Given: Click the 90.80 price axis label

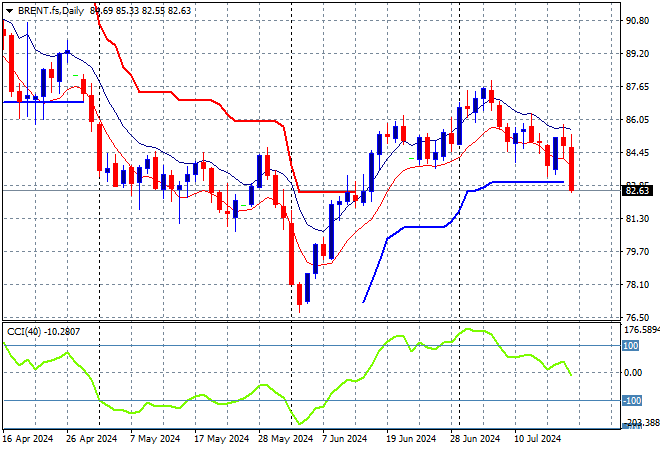Looking at the screenshot, I should pyautogui.click(x=637, y=21).
